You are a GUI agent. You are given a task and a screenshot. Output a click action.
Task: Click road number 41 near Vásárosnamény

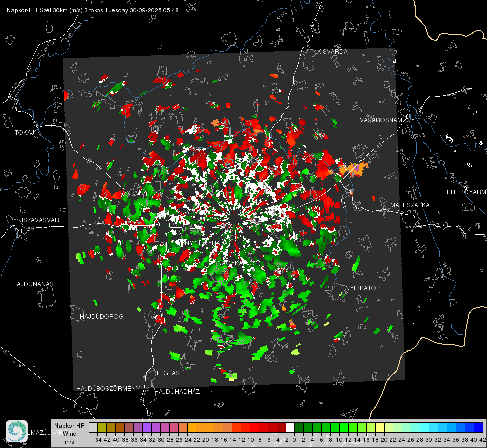pyautogui.click(x=378, y=145)
